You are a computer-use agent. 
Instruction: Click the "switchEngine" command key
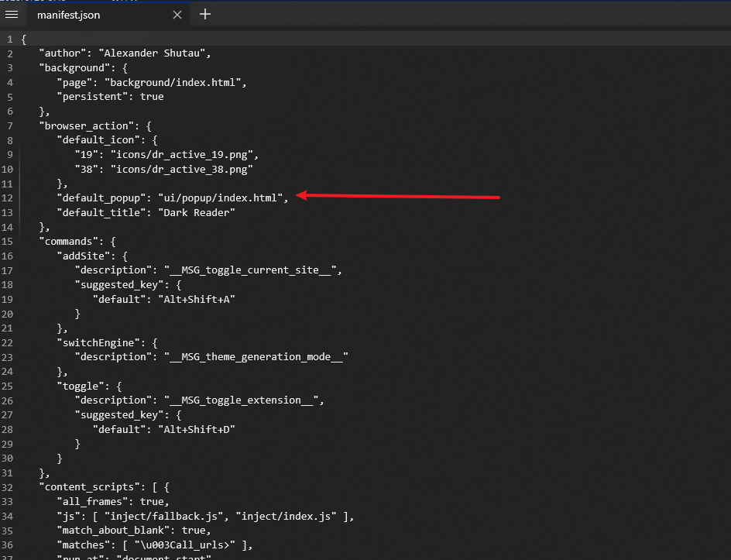point(101,342)
